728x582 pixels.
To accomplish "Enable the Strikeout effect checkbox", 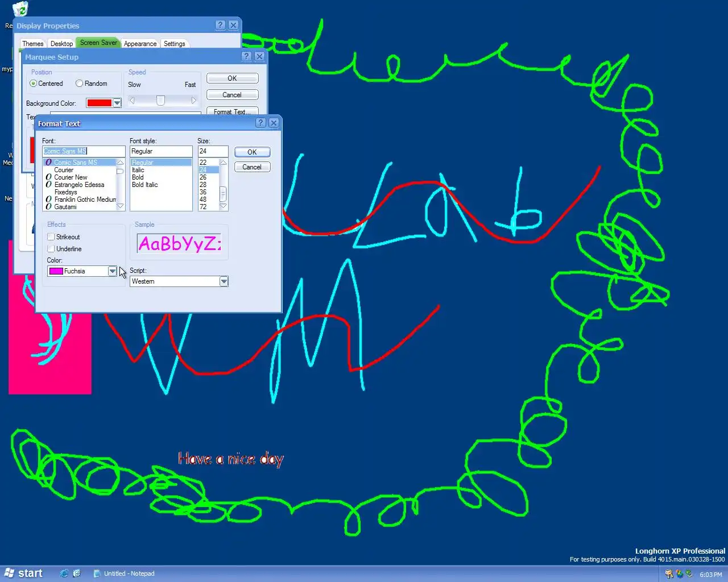I will point(51,237).
